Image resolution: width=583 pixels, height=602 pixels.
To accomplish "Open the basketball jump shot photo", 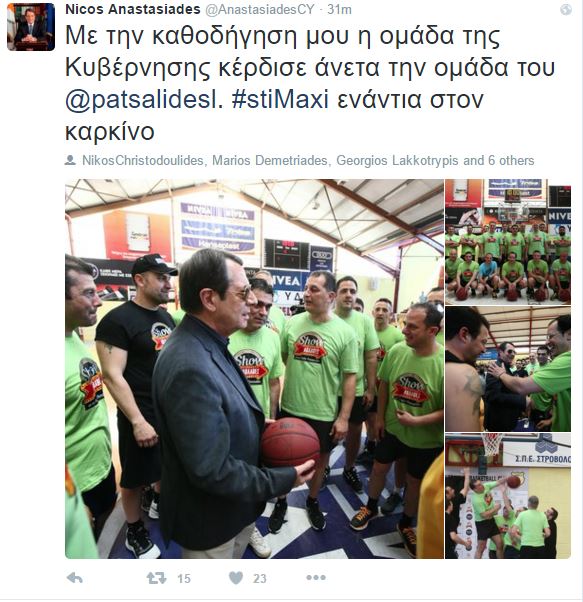I will pos(508,496).
